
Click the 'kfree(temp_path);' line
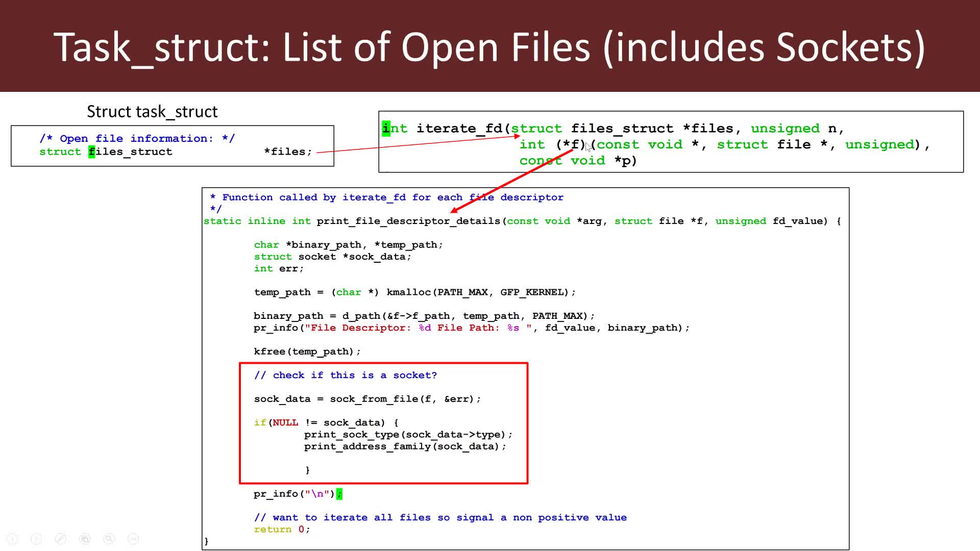[x=307, y=352]
